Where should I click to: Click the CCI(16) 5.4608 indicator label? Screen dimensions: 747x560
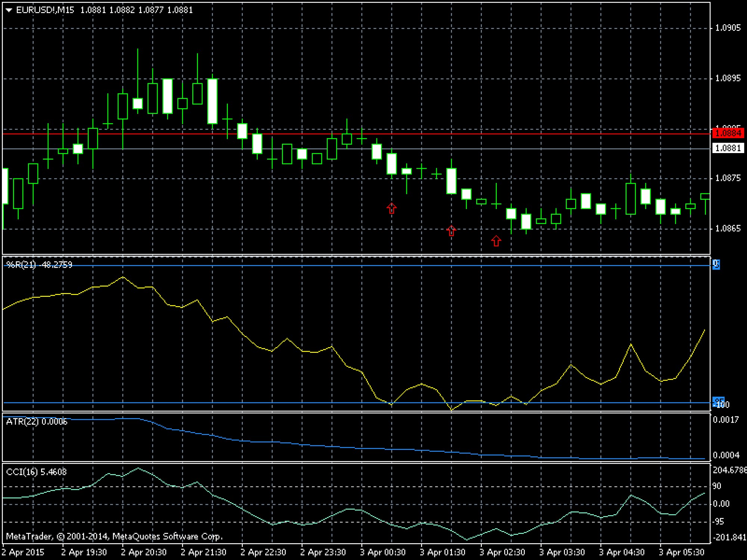(36, 472)
